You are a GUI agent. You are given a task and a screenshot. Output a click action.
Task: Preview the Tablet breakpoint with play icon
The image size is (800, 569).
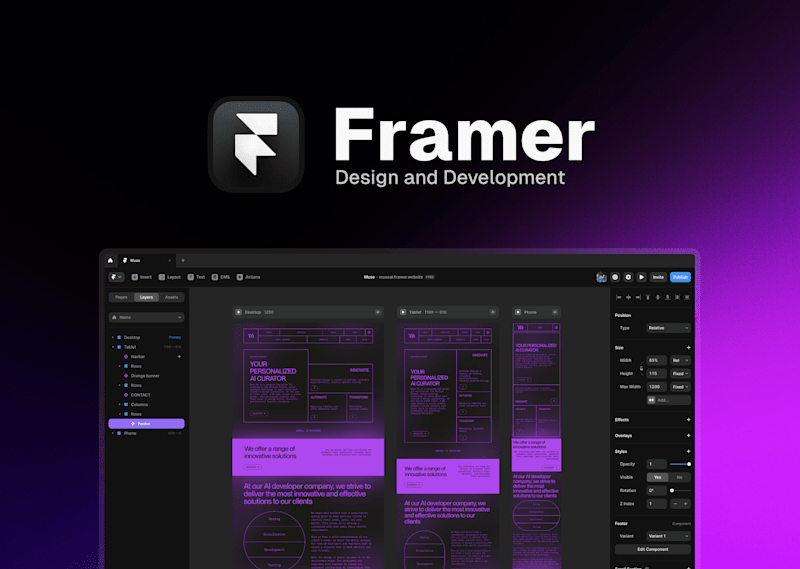(403, 312)
